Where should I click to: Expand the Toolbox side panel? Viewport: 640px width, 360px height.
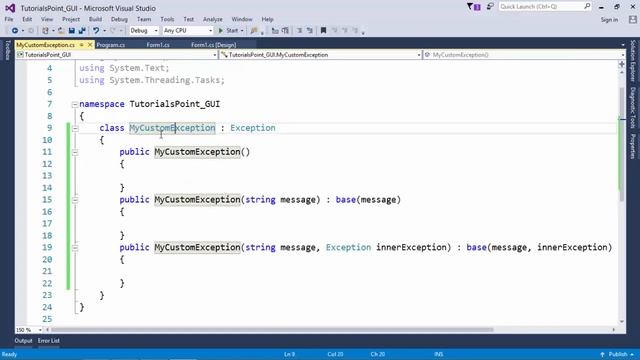click(x=7, y=50)
